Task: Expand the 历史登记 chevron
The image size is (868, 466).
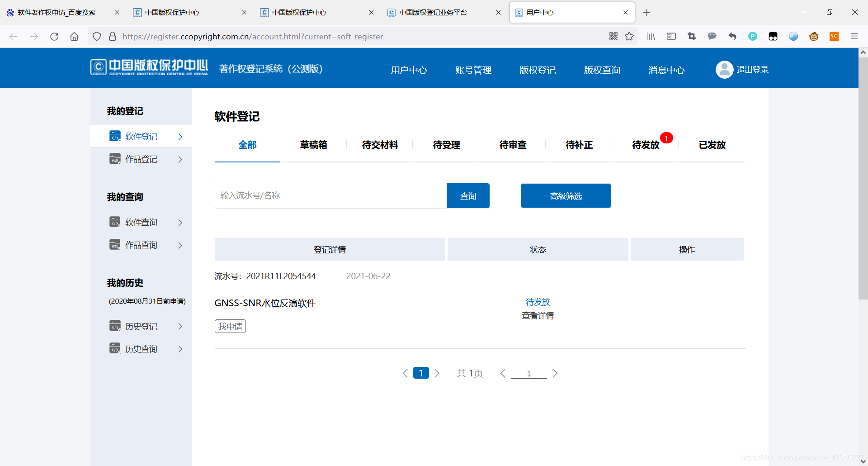Action: [180, 326]
